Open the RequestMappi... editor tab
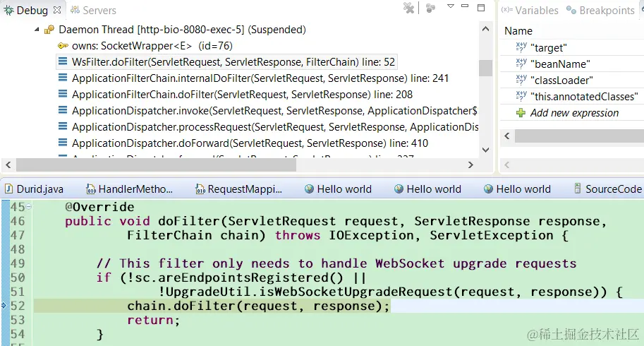The image size is (644, 346). [238, 189]
